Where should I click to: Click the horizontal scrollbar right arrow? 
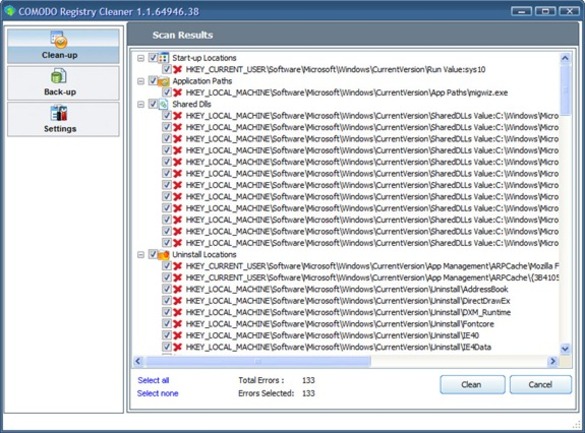point(553,361)
